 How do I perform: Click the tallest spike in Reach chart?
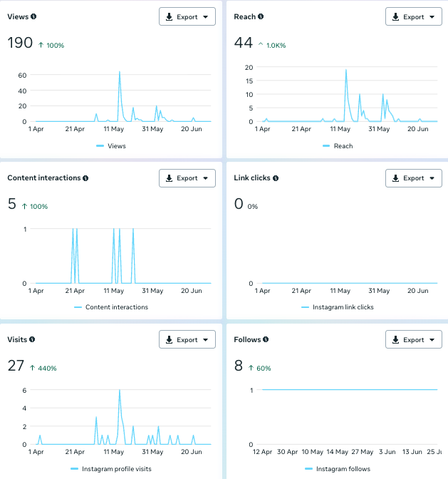coord(346,71)
